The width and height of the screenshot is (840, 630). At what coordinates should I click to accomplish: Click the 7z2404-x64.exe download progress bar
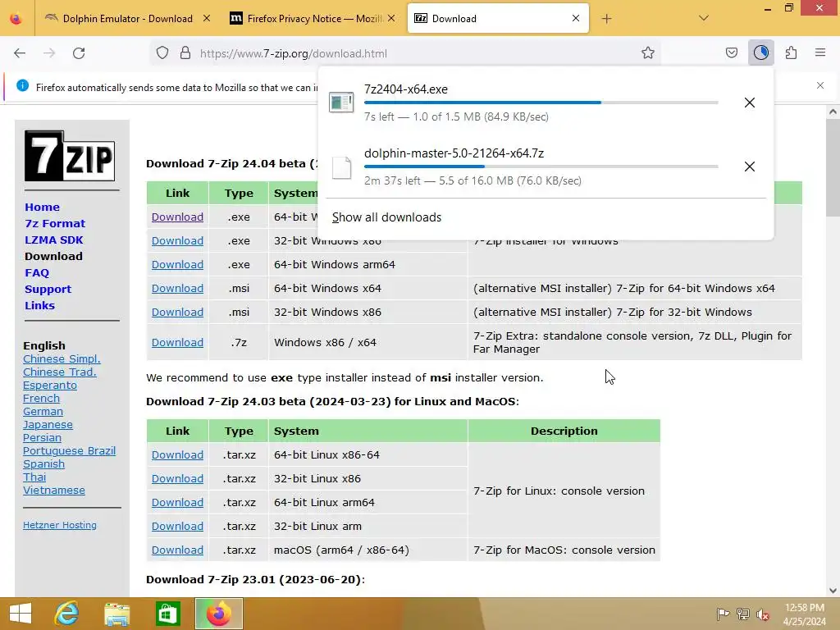541,103
